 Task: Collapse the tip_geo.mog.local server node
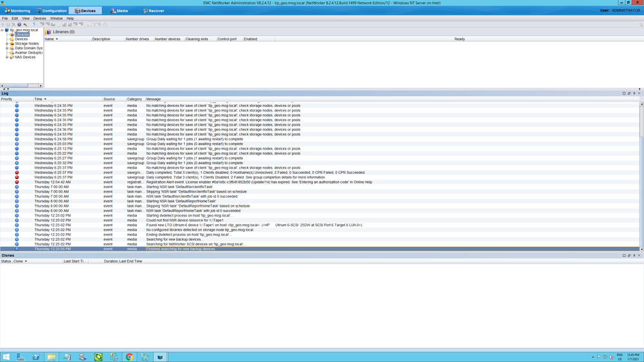2,30
